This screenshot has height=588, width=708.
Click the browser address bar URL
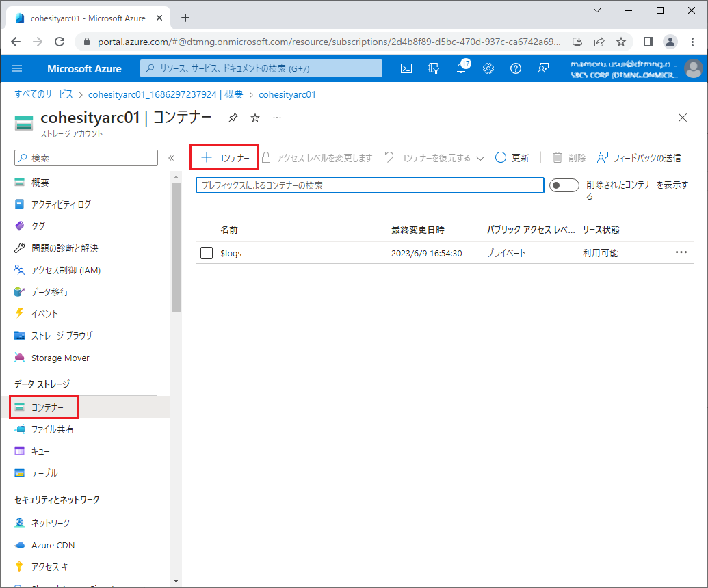329,42
